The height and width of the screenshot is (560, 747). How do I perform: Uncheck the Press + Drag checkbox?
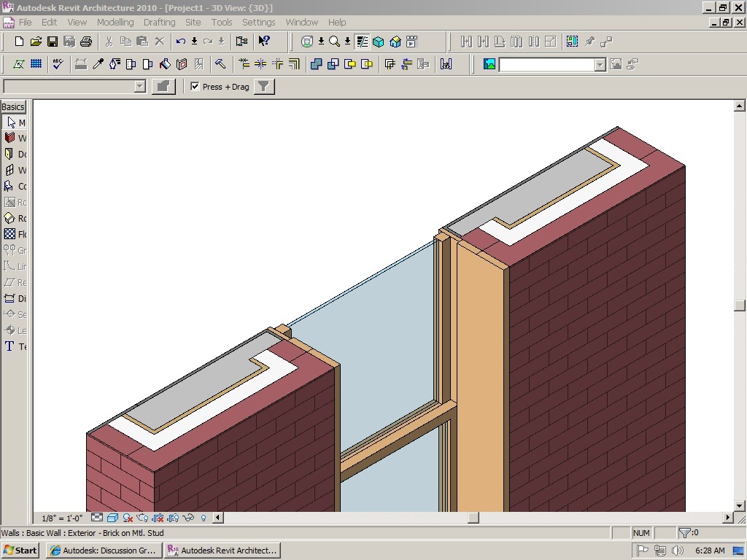pyautogui.click(x=195, y=87)
